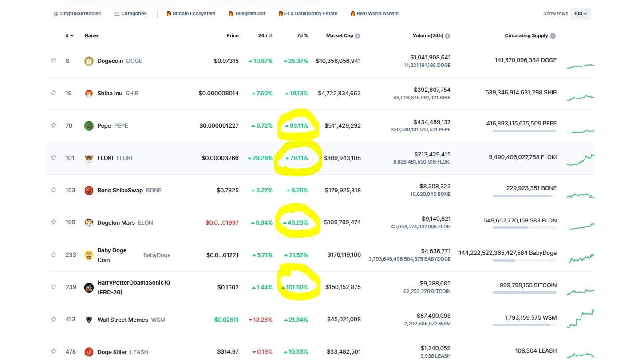This screenshot has width=644, height=363.
Task: Click the Baby Doge Coin logo
Action: click(89, 255)
